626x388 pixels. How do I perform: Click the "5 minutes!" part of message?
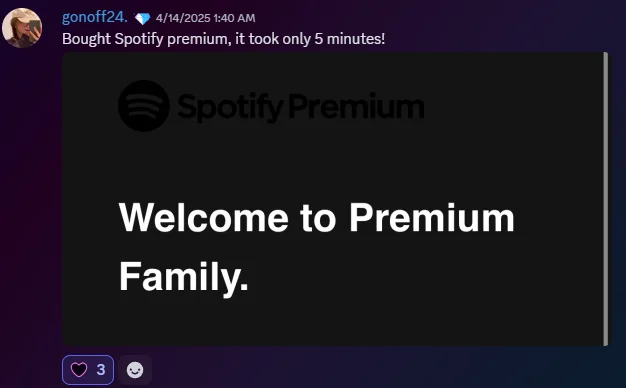pyautogui.click(x=350, y=39)
